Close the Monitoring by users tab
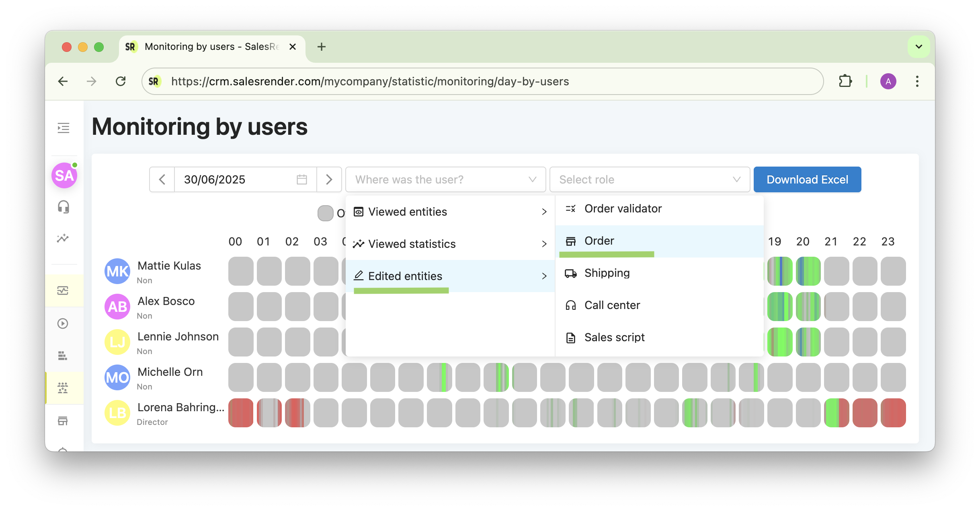 tap(293, 47)
